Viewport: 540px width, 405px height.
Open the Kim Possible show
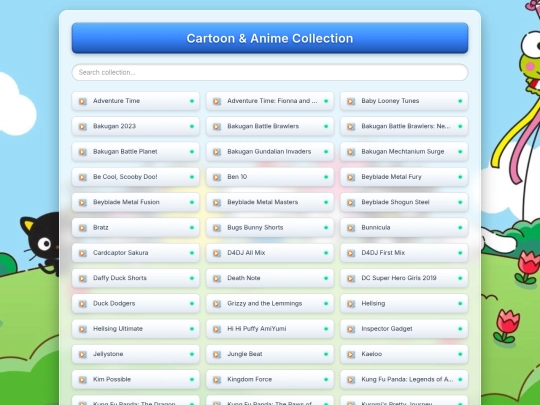[136, 380]
